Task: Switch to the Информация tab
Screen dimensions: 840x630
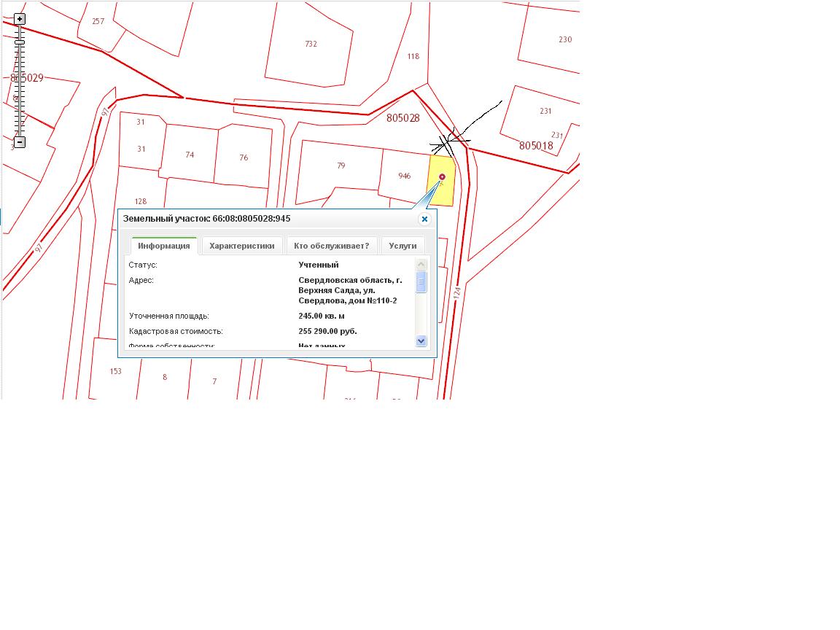Action: coord(164,246)
